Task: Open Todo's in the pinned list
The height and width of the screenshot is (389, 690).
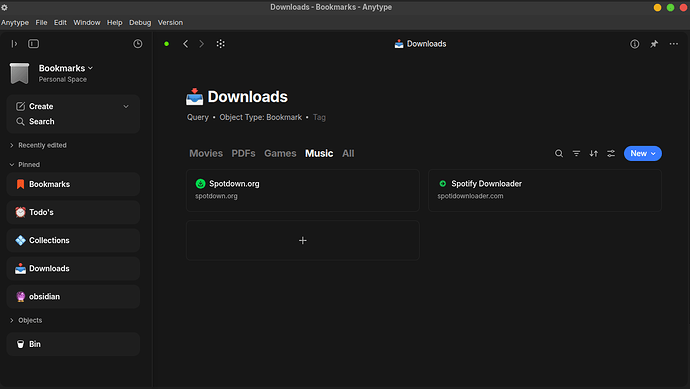Action: (x=73, y=212)
